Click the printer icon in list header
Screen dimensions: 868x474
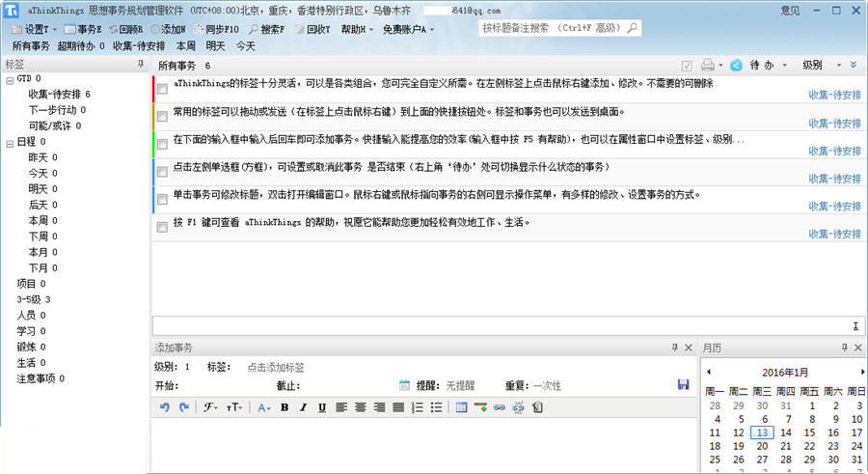pos(708,66)
